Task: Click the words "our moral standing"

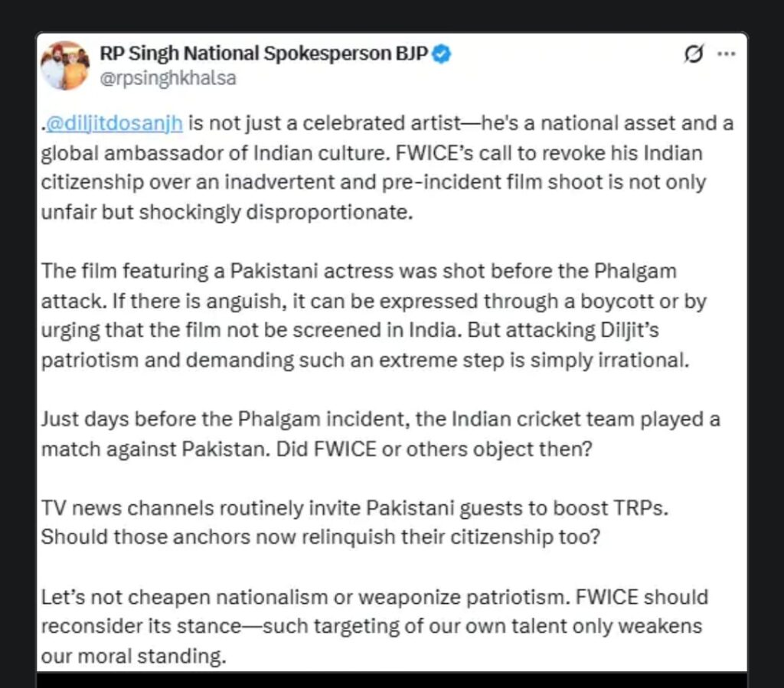Action: tap(133, 656)
